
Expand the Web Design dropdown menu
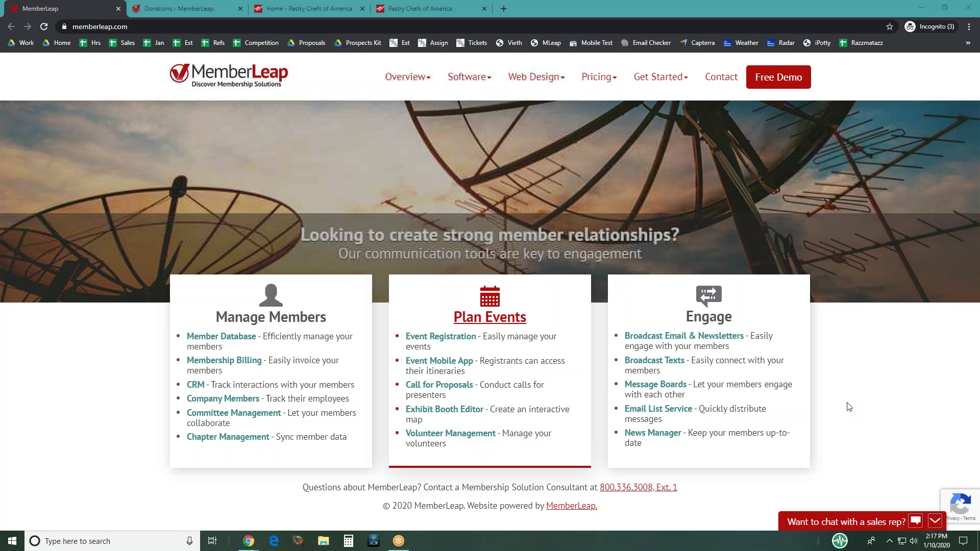(x=536, y=77)
